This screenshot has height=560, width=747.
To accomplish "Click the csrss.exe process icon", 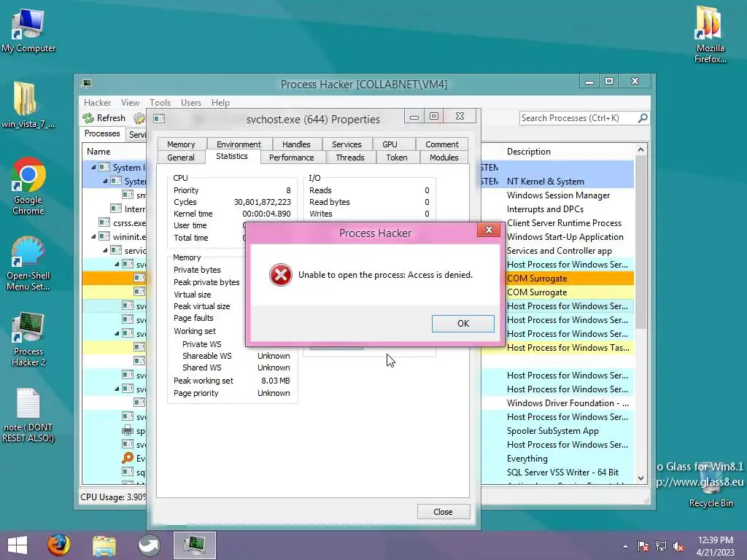I will (x=104, y=222).
